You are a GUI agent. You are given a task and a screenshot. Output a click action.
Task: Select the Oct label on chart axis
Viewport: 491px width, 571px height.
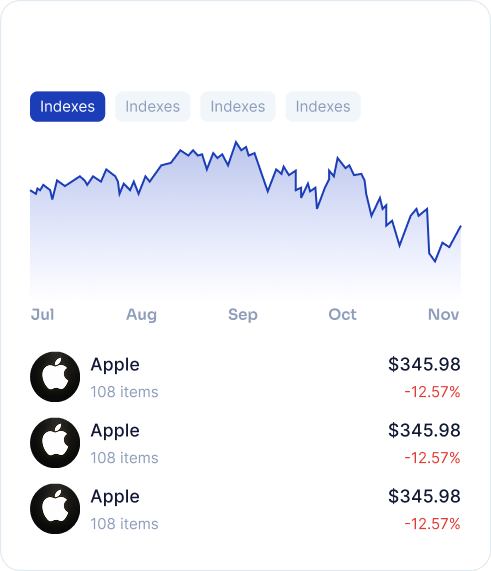(342, 314)
